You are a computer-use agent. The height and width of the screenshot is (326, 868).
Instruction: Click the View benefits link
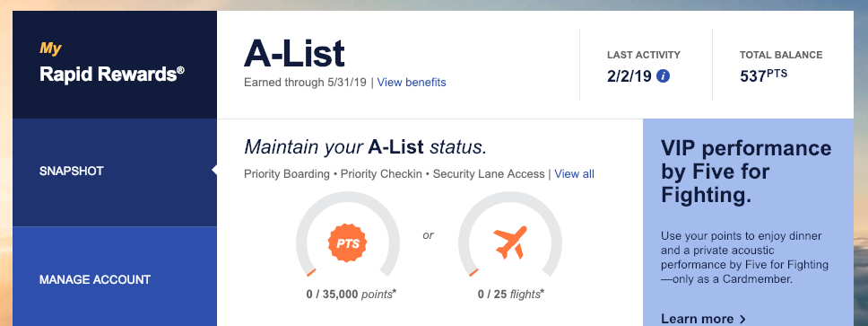coord(412,83)
